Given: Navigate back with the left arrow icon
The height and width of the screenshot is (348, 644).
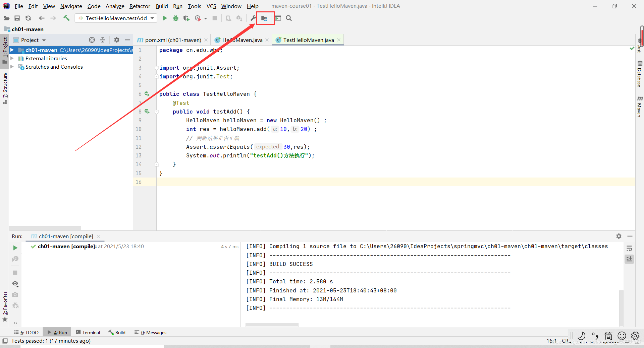Looking at the screenshot, I should click(x=42, y=18).
